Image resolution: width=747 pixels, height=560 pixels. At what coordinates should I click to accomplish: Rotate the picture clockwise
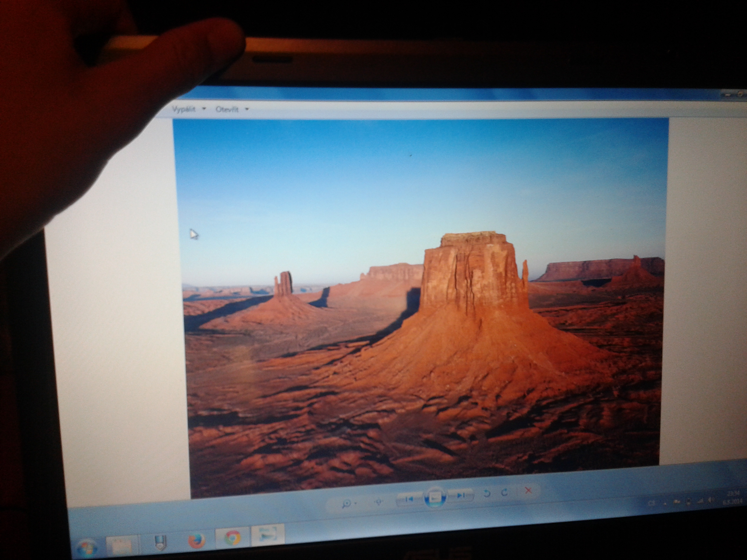click(x=505, y=493)
